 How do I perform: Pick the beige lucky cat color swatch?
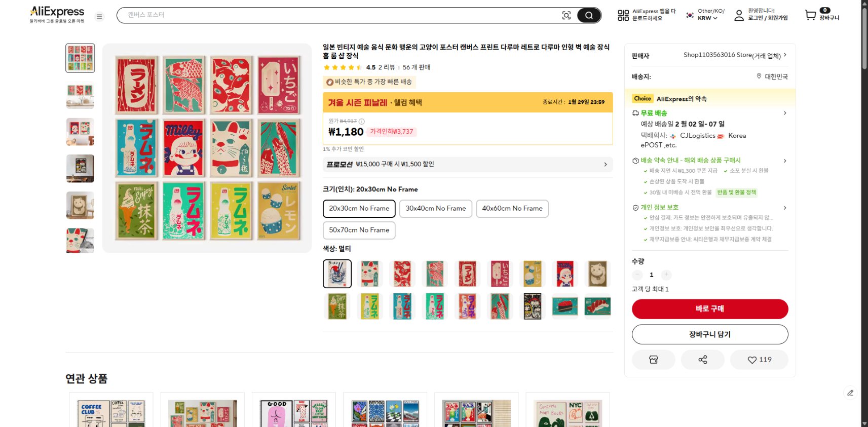[x=598, y=274]
